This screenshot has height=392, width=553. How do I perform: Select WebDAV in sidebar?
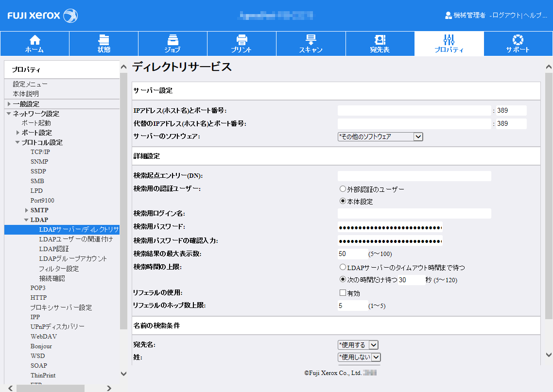(x=43, y=336)
